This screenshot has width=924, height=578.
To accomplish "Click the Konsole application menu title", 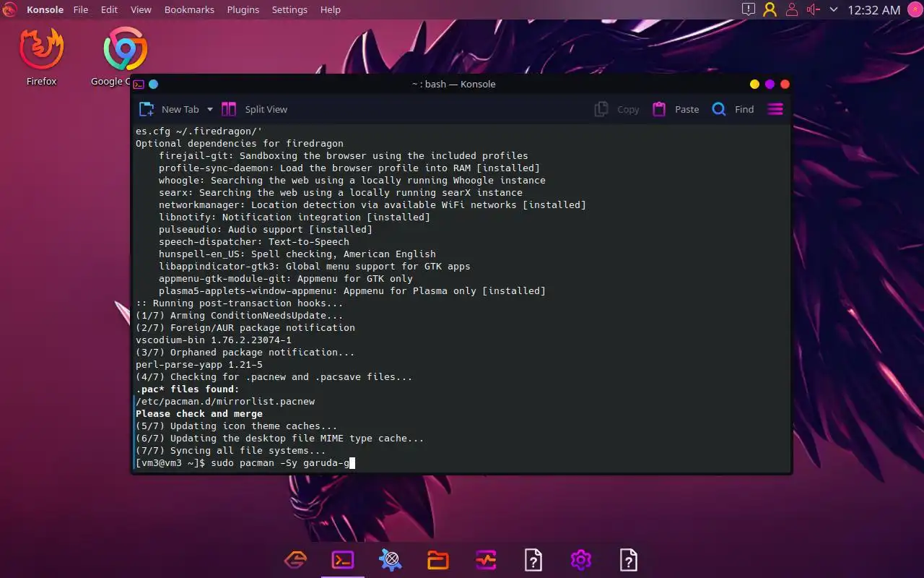I will (45, 9).
